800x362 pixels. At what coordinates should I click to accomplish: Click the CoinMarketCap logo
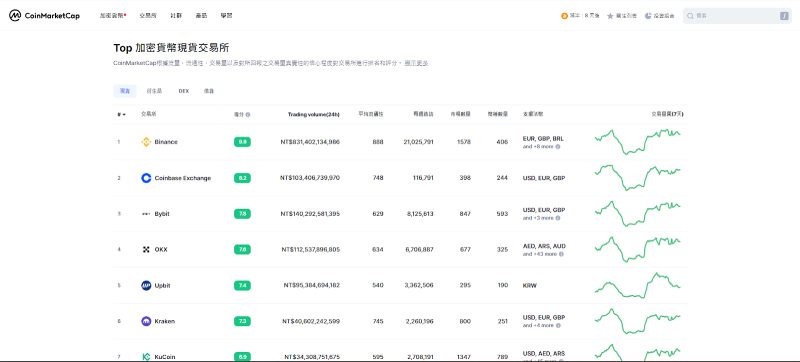44,16
